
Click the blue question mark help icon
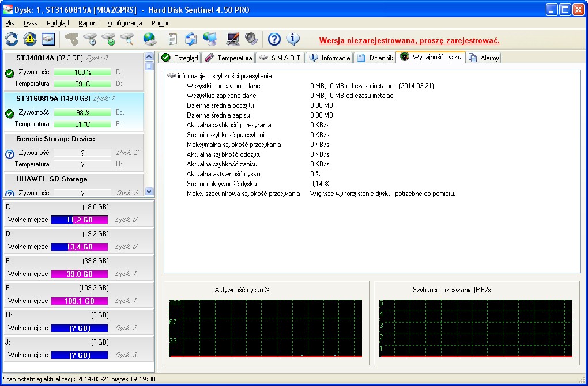pos(274,39)
